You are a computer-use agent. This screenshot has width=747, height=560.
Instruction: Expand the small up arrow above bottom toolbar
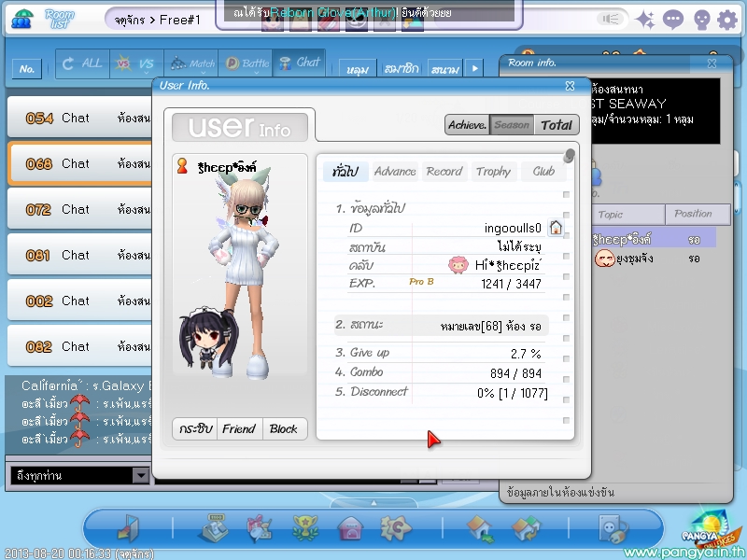click(x=374, y=503)
